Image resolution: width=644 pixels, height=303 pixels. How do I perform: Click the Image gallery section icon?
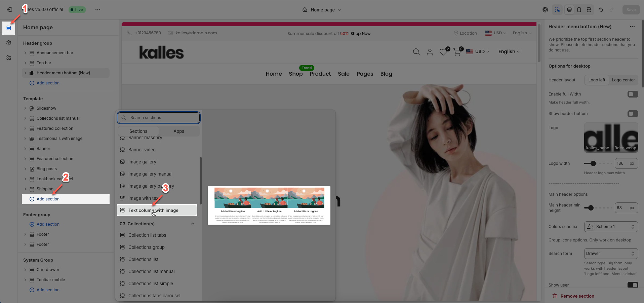[122, 162]
